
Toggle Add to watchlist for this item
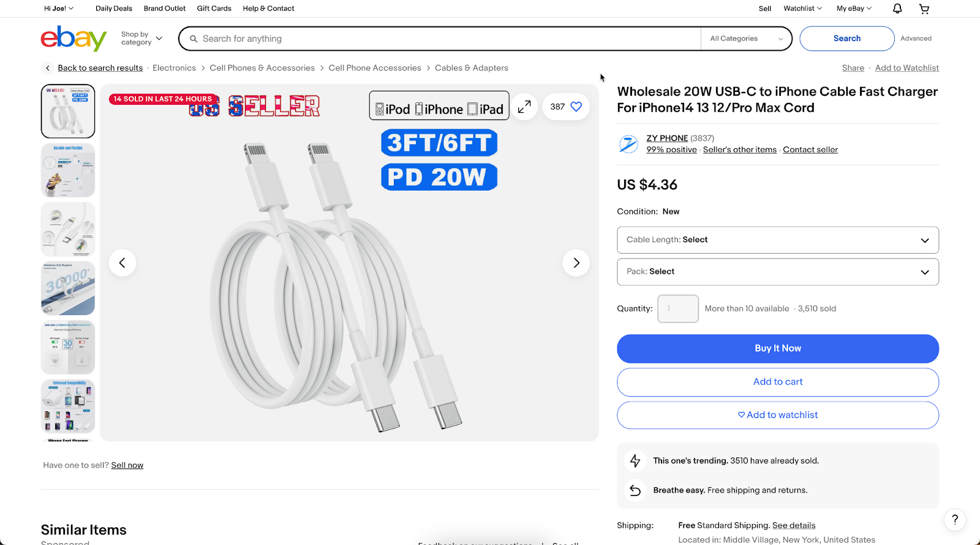pos(777,414)
